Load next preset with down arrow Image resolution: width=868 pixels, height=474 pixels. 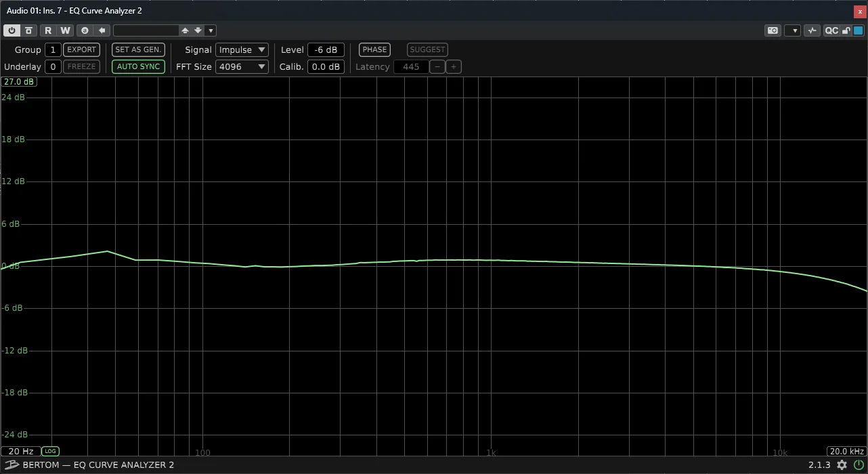[198, 30]
